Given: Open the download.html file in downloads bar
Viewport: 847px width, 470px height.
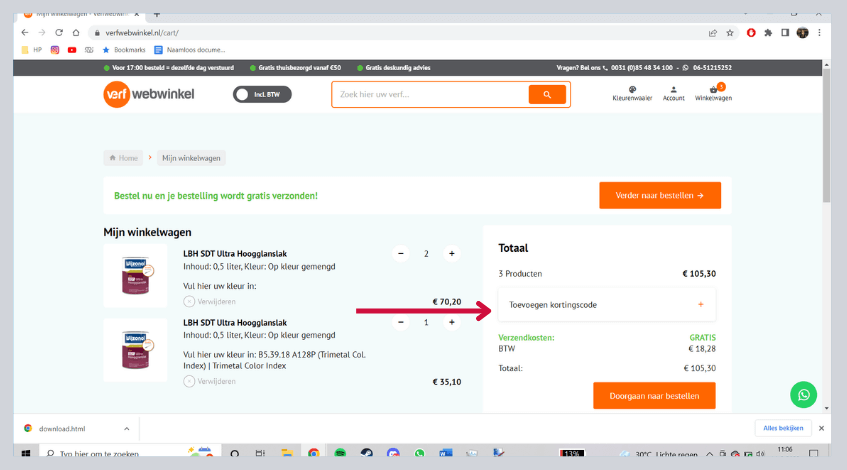Looking at the screenshot, I should 62,429.
